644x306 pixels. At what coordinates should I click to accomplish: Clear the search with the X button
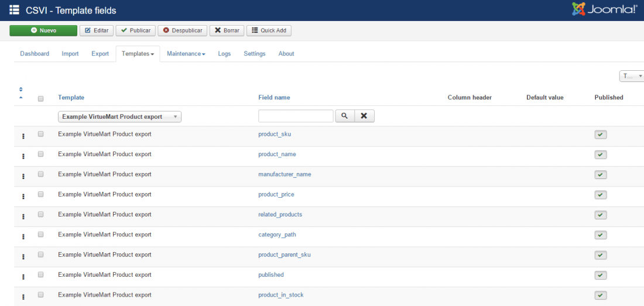tap(364, 116)
